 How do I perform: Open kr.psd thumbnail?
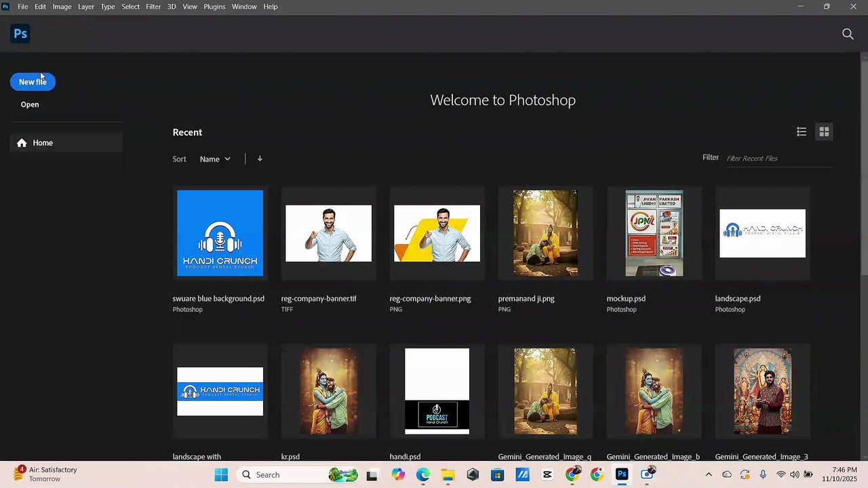(x=329, y=391)
